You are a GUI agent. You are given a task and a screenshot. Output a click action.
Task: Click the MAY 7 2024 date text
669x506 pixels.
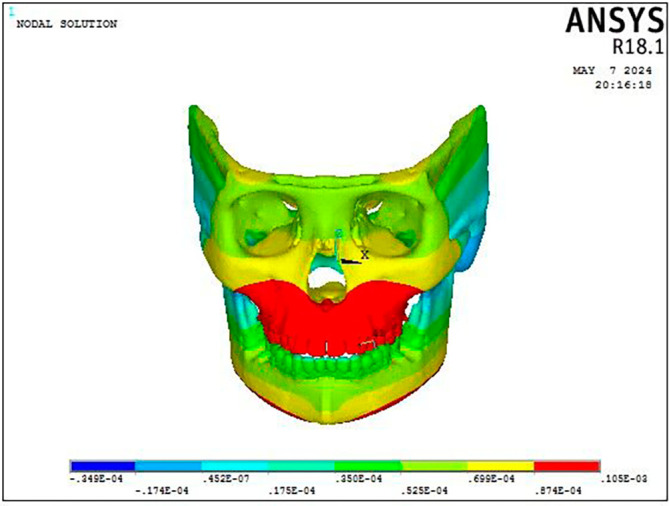click(x=612, y=70)
